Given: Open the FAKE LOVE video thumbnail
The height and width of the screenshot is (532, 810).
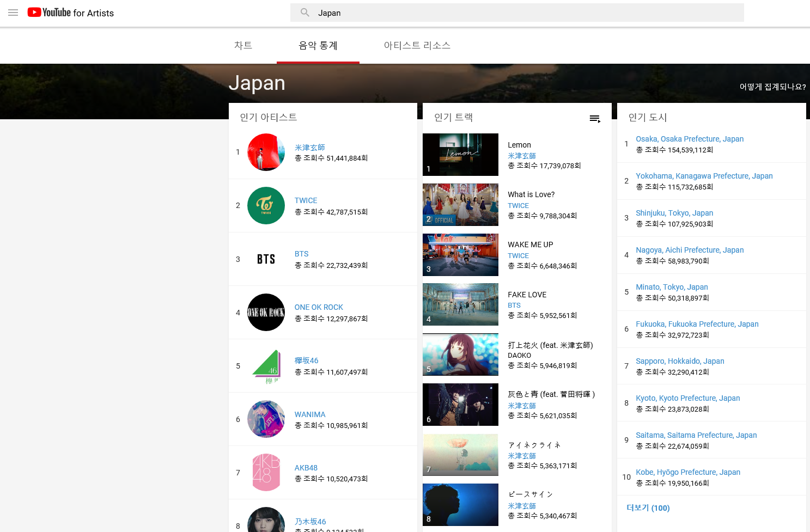Looking at the screenshot, I should tap(460, 304).
